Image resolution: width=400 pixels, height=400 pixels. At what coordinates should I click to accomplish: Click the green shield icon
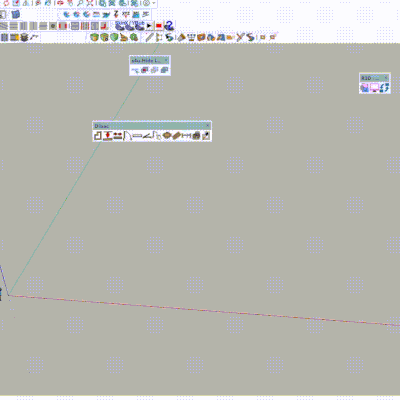[x=114, y=37]
